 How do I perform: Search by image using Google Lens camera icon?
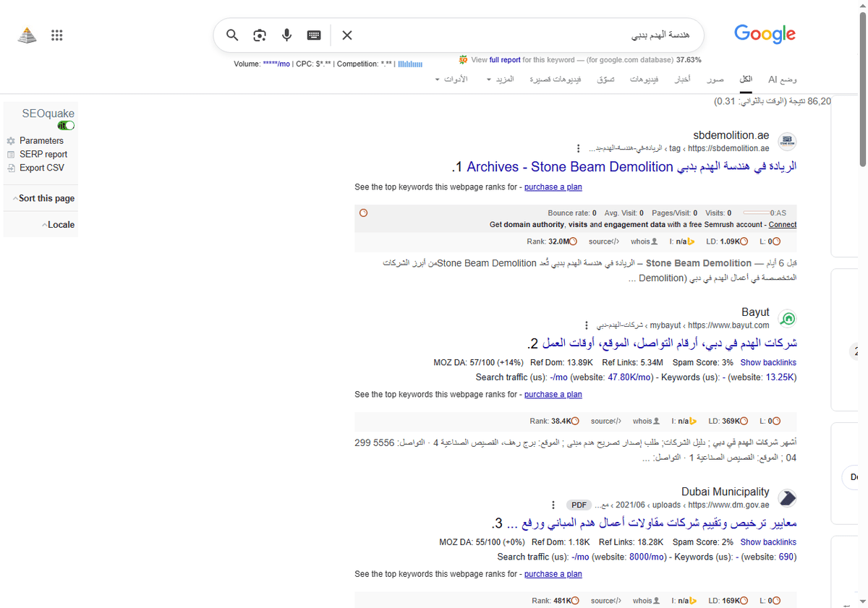coord(259,35)
